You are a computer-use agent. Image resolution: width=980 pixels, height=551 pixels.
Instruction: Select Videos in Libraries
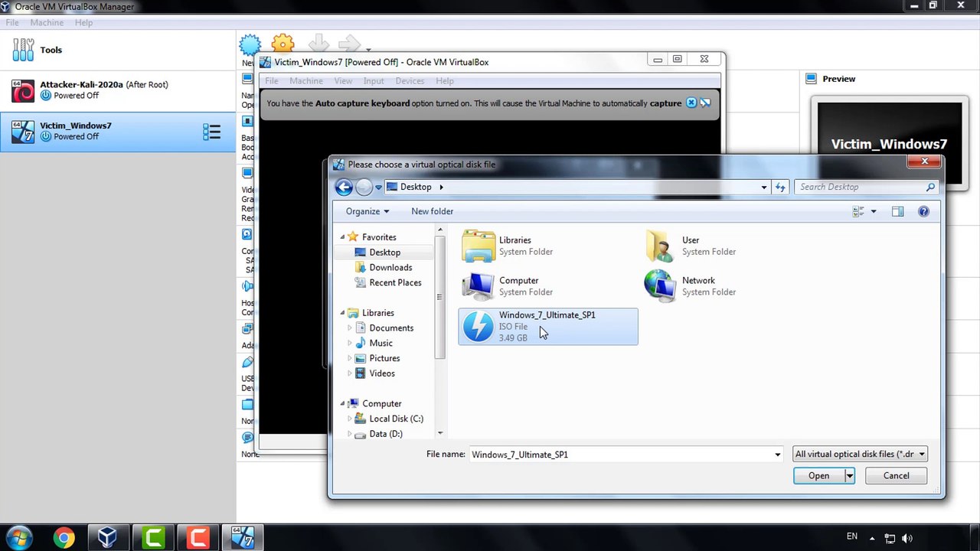click(382, 373)
